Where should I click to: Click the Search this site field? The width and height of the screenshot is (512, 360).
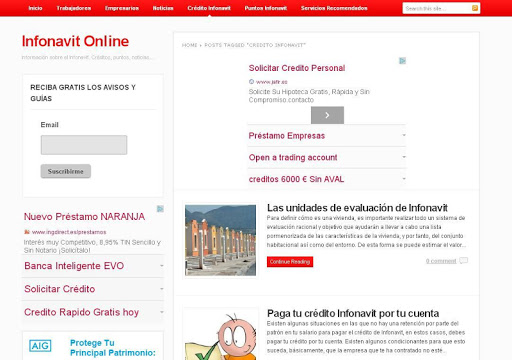click(437, 8)
